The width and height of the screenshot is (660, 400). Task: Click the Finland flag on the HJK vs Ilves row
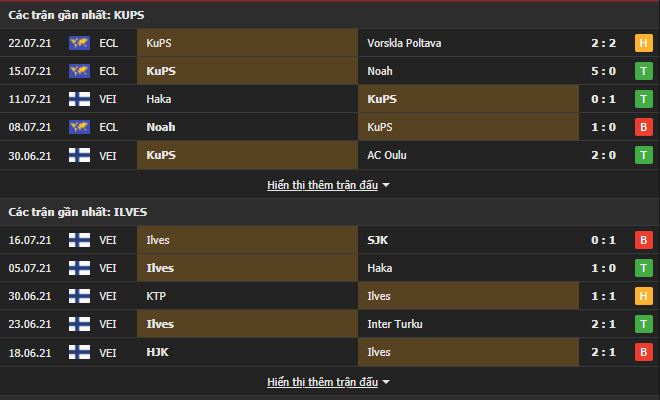click(x=79, y=352)
